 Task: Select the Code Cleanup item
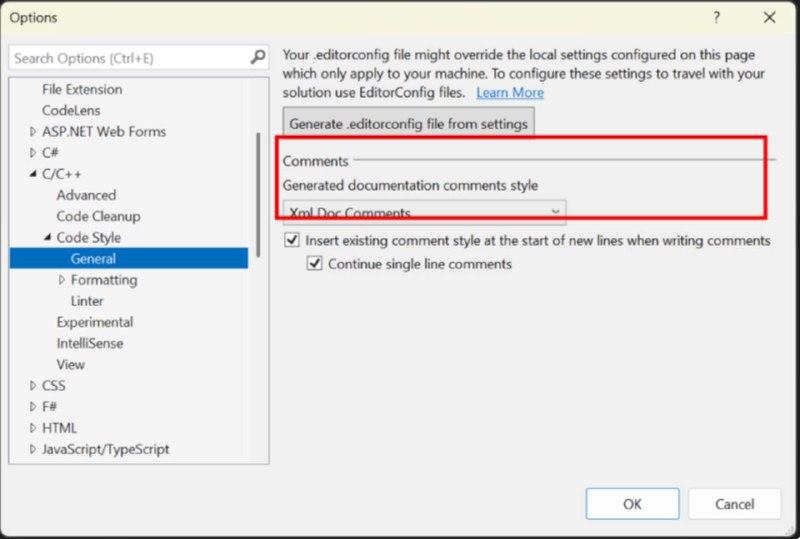pyautogui.click(x=98, y=216)
